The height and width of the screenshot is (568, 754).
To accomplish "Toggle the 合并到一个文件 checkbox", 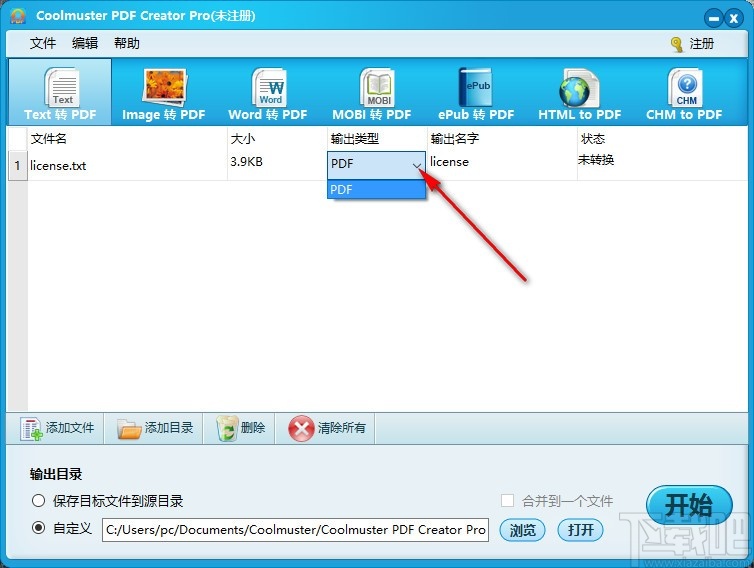I will [x=507, y=501].
